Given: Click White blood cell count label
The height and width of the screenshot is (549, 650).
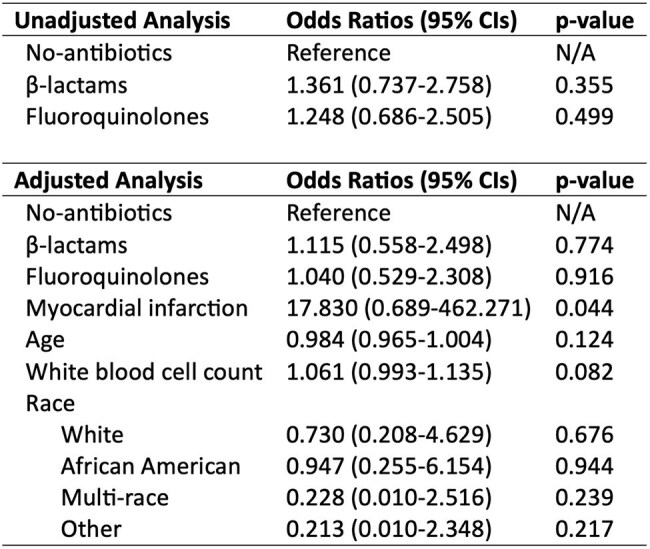Looking at the screenshot, I should point(144,372).
